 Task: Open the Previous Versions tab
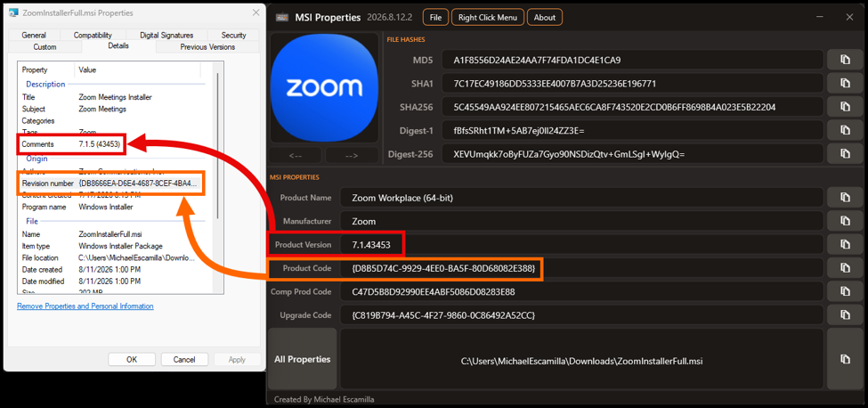(207, 47)
